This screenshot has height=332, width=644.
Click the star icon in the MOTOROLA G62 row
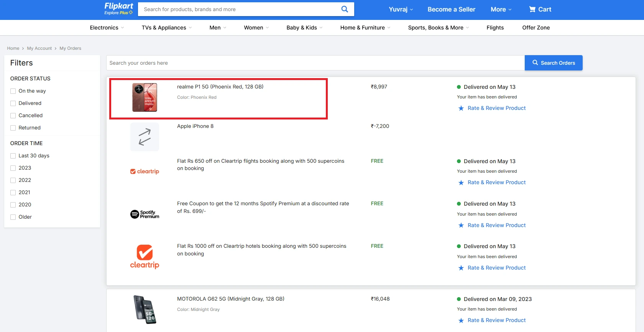coord(461,321)
